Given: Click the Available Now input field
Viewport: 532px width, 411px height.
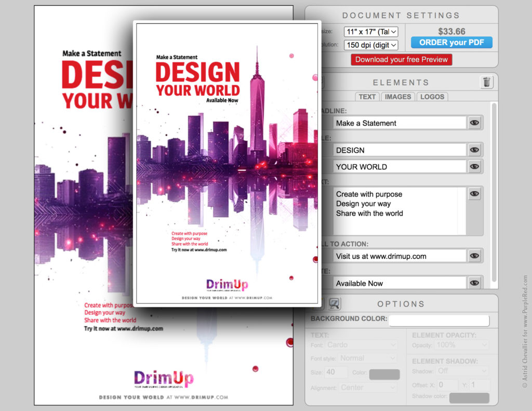Looking at the screenshot, I should [400, 283].
